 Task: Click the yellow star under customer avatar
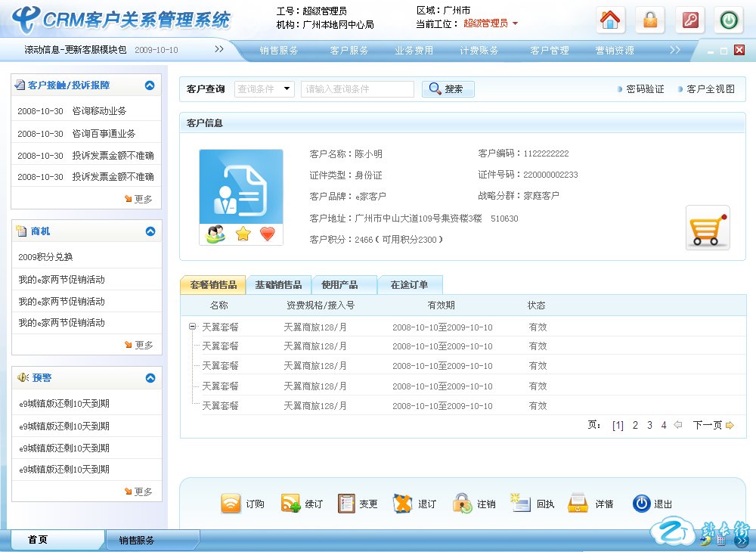point(243,234)
